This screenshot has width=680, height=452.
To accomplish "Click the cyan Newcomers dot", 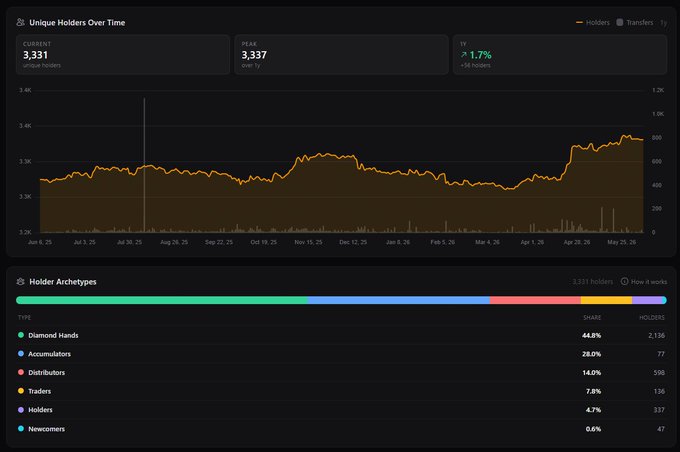I will coord(21,429).
